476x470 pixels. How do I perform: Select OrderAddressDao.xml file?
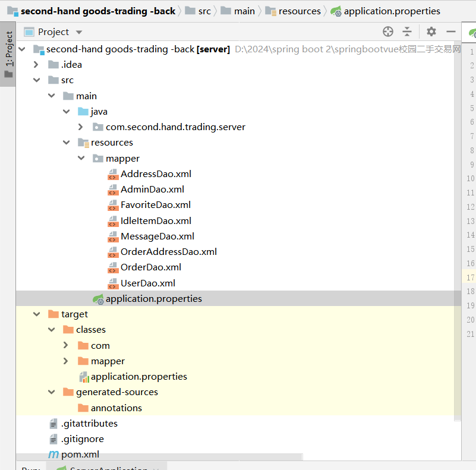[168, 252]
